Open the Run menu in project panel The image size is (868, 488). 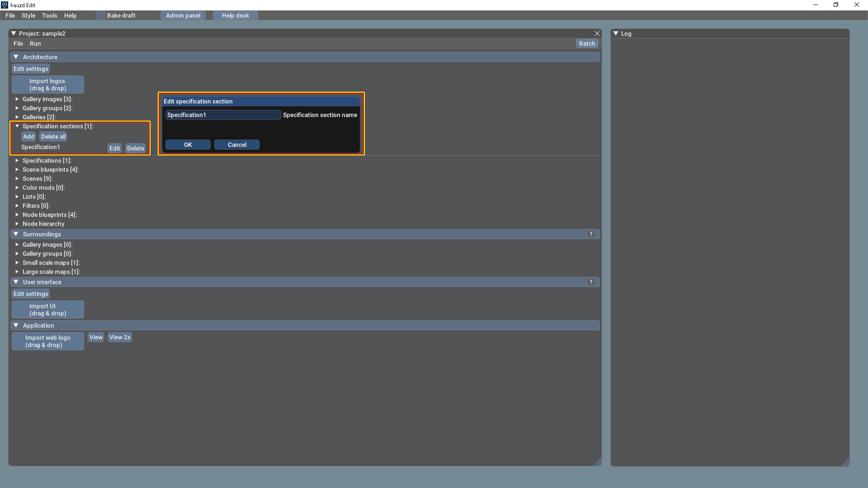pyautogui.click(x=35, y=43)
